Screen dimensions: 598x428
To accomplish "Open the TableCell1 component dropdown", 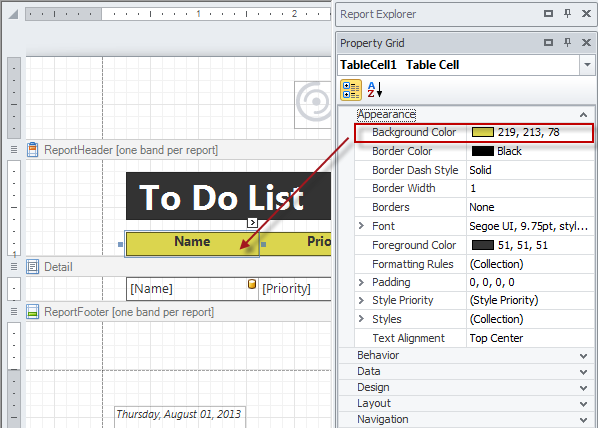I will (x=587, y=64).
